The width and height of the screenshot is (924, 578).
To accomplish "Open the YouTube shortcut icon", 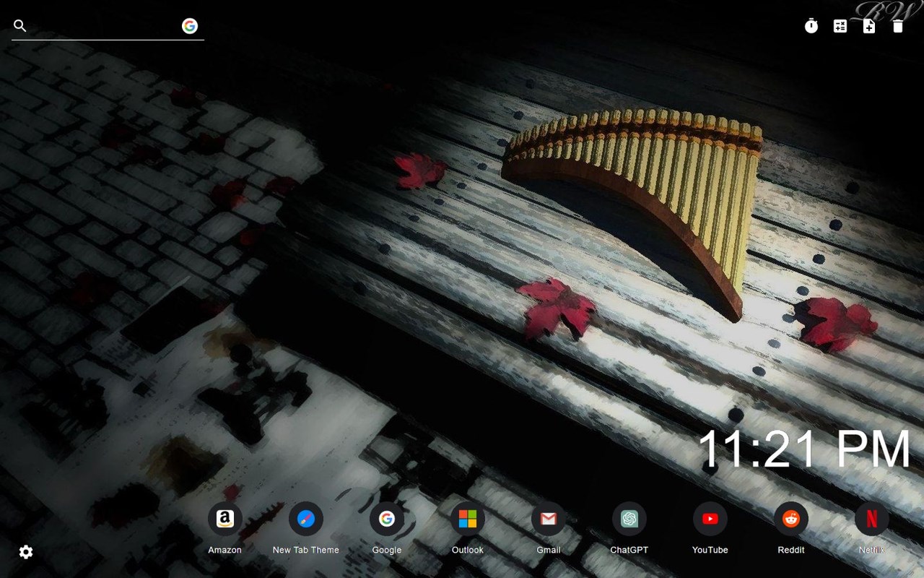I will pos(710,518).
